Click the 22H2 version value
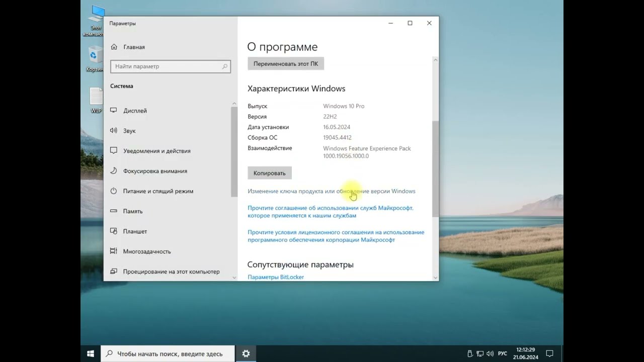 tap(330, 117)
